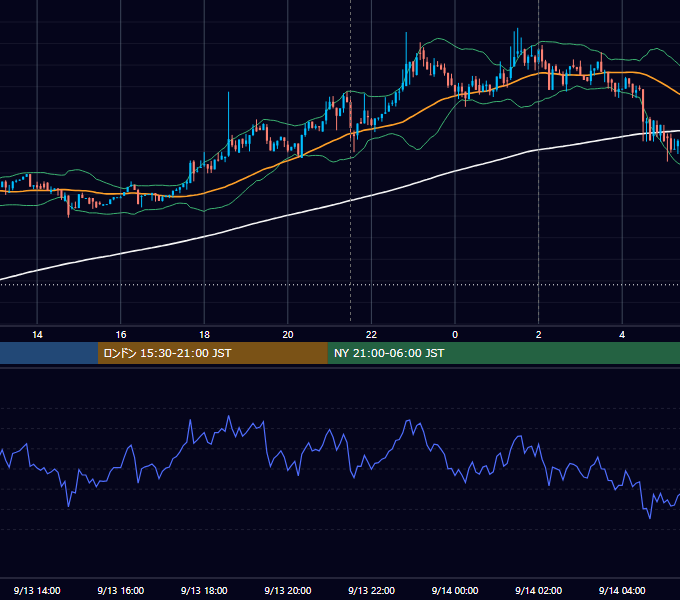Image resolution: width=680 pixels, height=600 pixels.
Task: Click the 22 hour label on price axis
Action: pos(371,335)
